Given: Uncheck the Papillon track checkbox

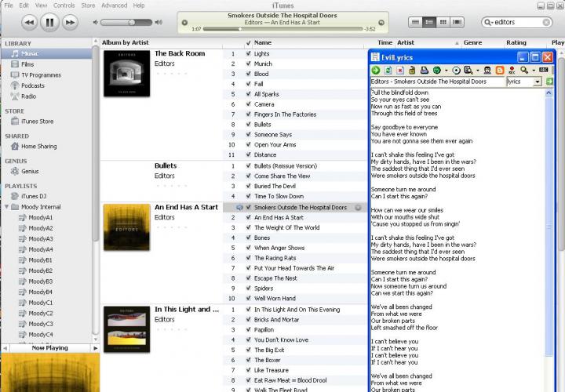Looking at the screenshot, I should click(248, 330).
